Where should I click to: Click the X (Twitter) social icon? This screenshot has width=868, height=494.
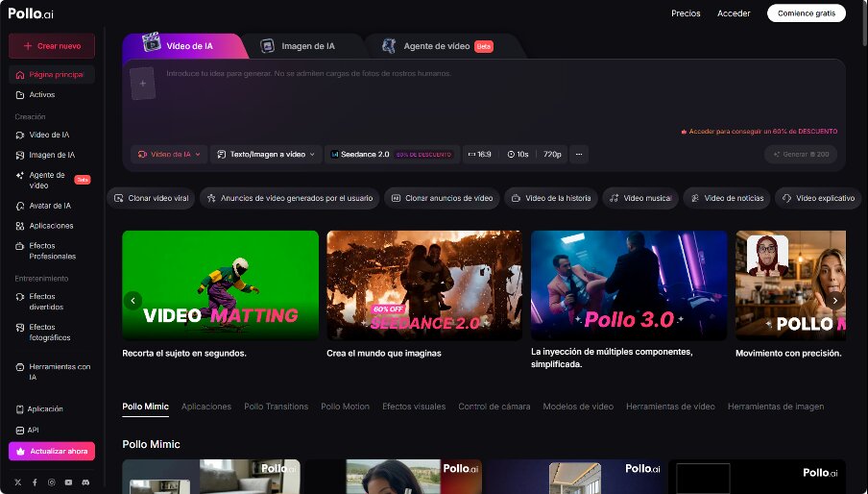[17, 482]
